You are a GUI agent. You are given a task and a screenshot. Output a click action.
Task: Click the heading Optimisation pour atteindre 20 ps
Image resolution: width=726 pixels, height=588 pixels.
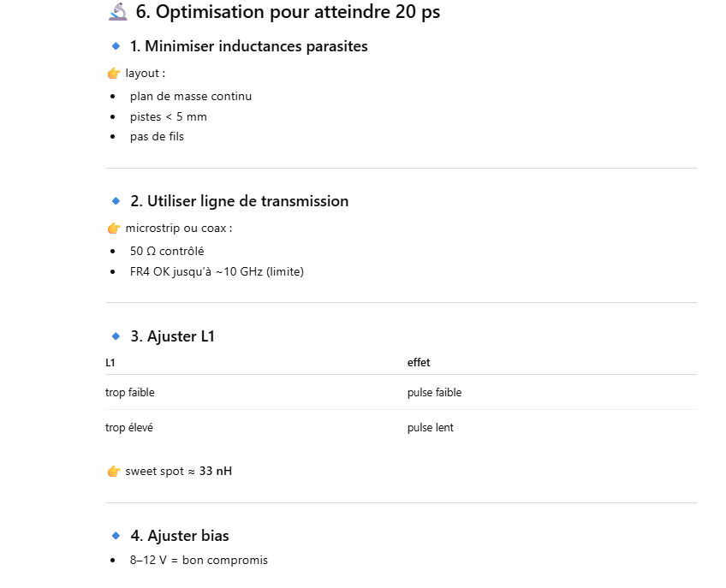[288, 12]
